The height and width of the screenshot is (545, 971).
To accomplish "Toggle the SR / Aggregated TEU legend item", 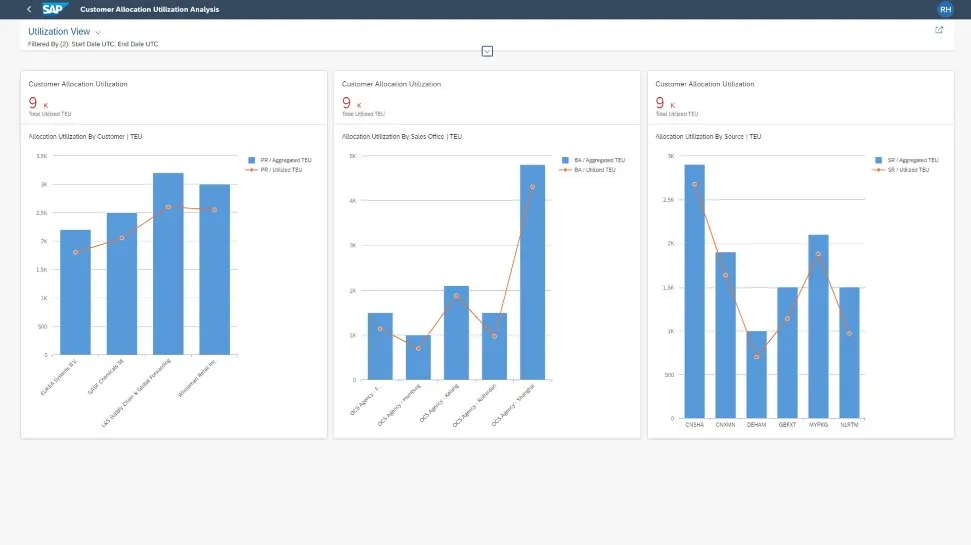I will pos(912,160).
